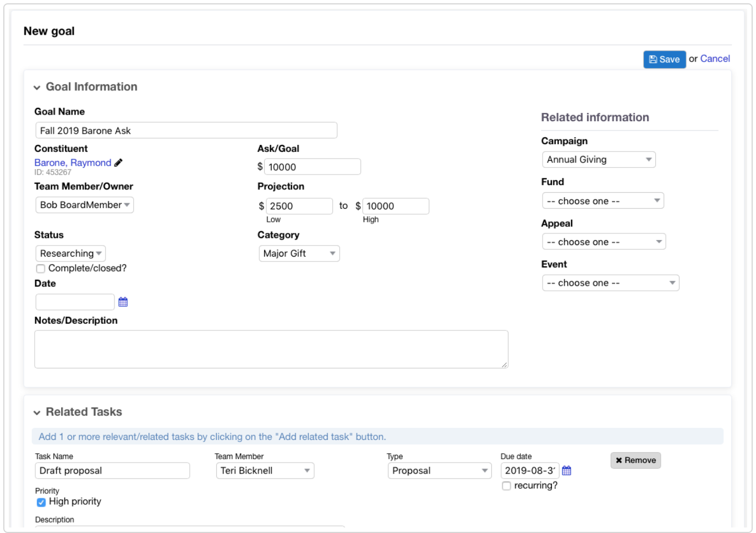Image resolution: width=756 pixels, height=533 pixels.
Task: Check the Complete/closed? checkbox
Action: coord(41,269)
